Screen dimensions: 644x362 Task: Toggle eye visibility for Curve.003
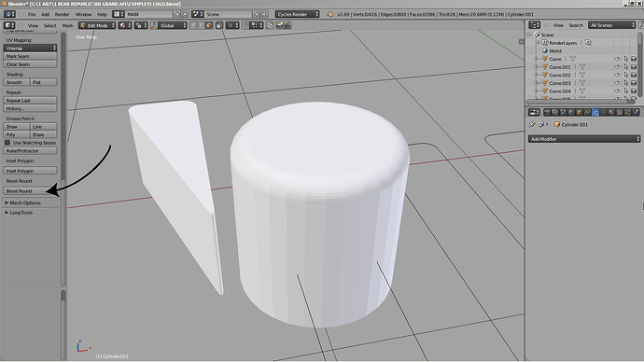click(618, 83)
